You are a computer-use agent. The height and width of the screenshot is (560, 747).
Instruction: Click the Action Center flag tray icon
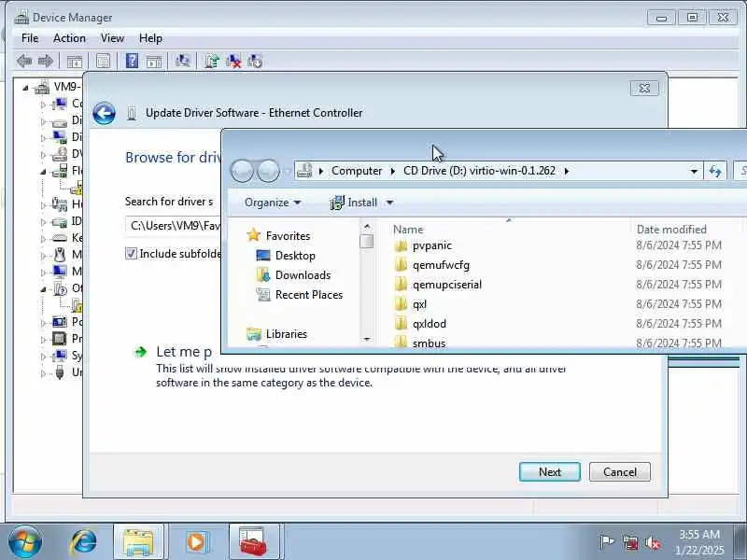coord(607,542)
